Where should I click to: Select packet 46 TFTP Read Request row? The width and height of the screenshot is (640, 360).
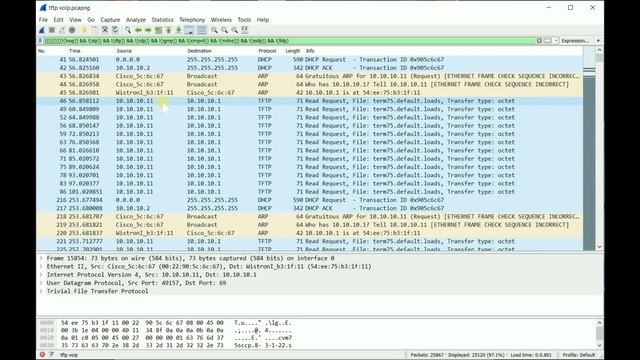[309, 101]
